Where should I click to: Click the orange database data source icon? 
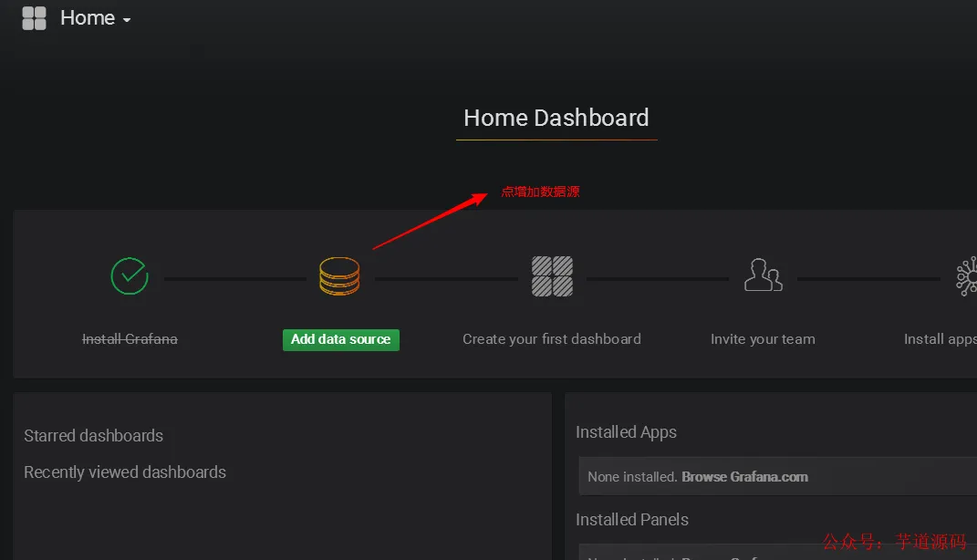point(339,276)
